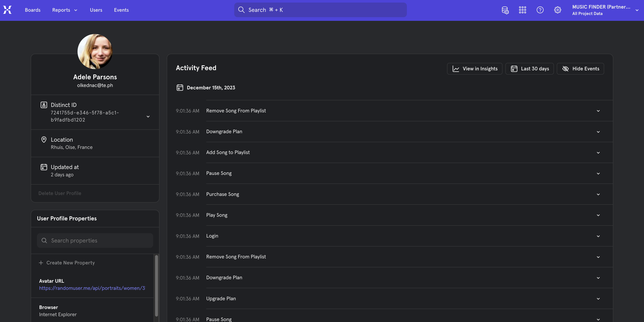The image size is (644, 322).
Task: Expand the Distinct ID chevron
Action: (x=148, y=116)
